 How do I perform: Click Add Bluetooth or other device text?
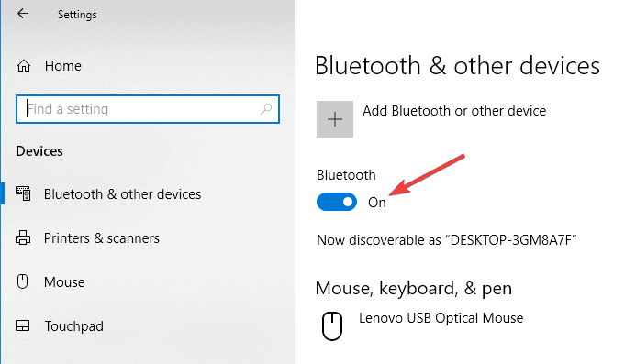pos(454,111)
